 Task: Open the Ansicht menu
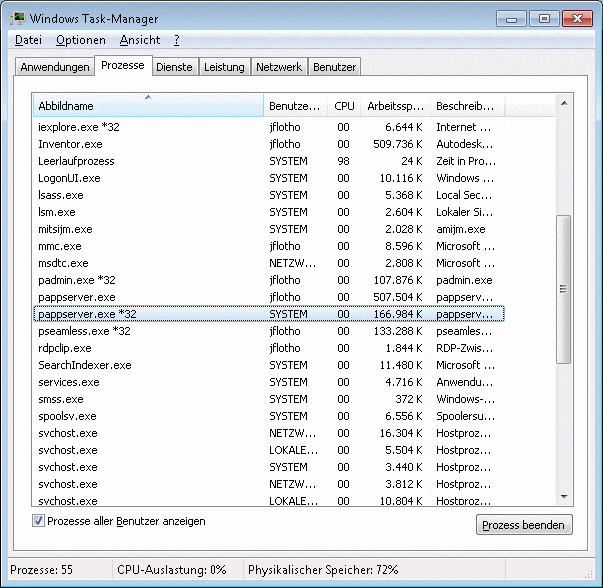[x=140, y=40]
